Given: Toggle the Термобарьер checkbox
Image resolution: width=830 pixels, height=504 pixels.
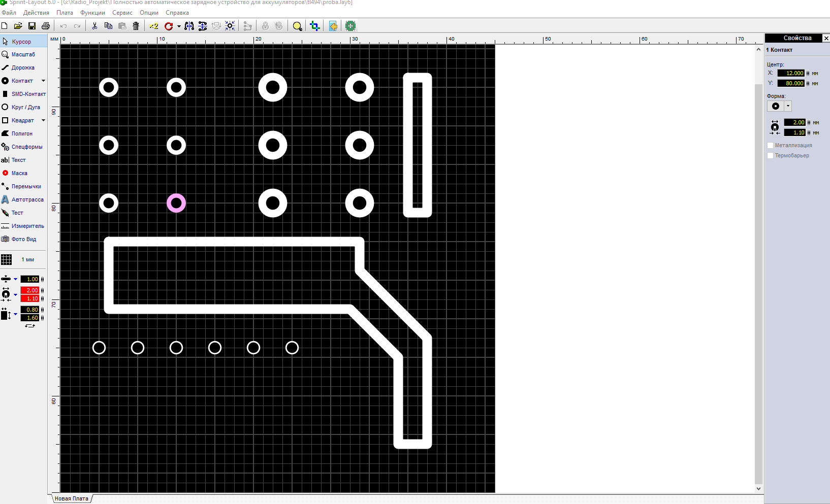Looking at the screenshot, I should pos(770,155).
